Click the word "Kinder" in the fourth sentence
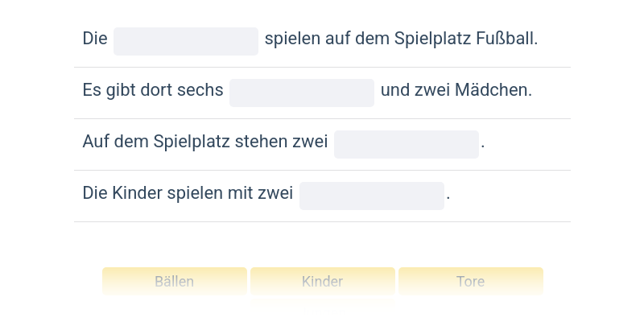Screen dimensions: 644x322 [x=136, y=193]
